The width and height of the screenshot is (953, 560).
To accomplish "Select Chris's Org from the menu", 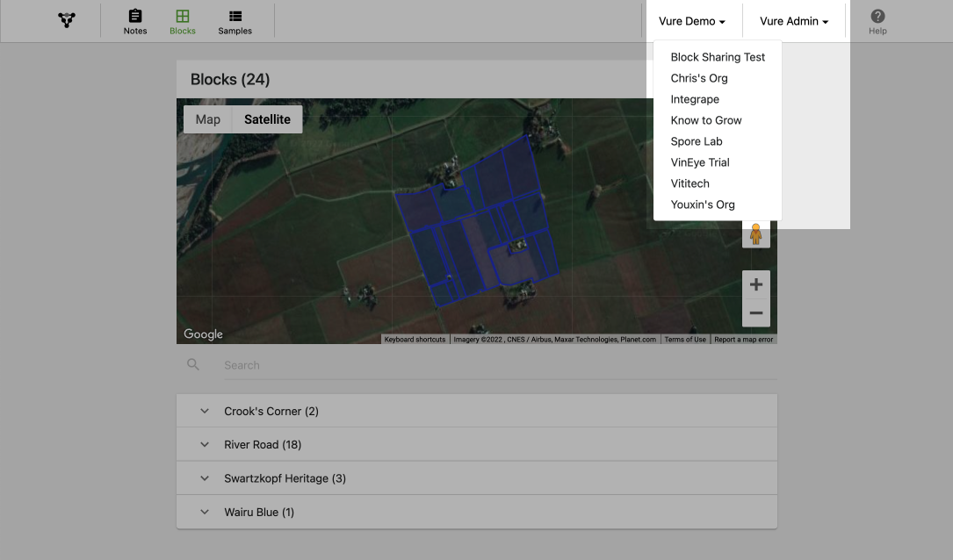I will tap(718, 78).
